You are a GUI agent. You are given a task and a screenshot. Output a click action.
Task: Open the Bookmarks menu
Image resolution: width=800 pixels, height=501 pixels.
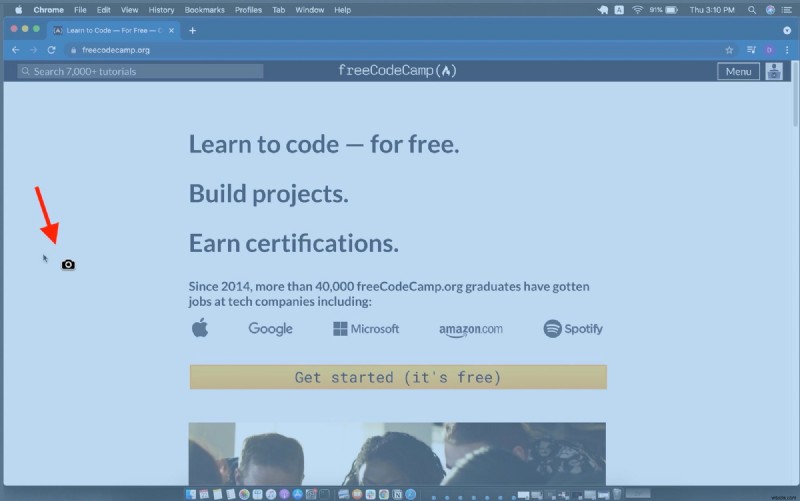tap(205, 10)
